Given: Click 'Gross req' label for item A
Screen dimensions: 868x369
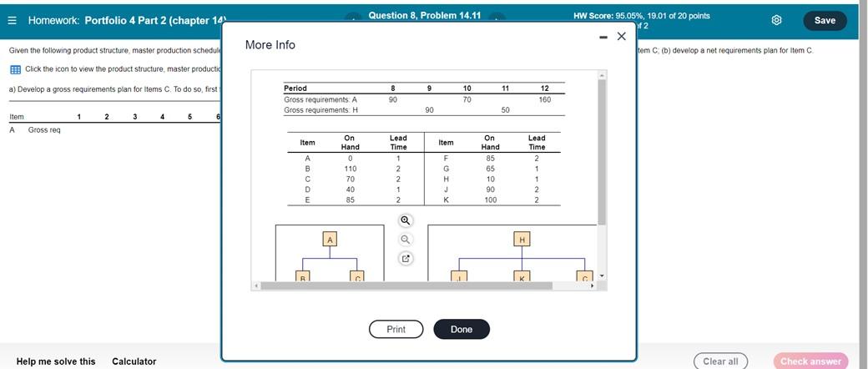Looking at the screenshot, I should click(x=44, y=130).
